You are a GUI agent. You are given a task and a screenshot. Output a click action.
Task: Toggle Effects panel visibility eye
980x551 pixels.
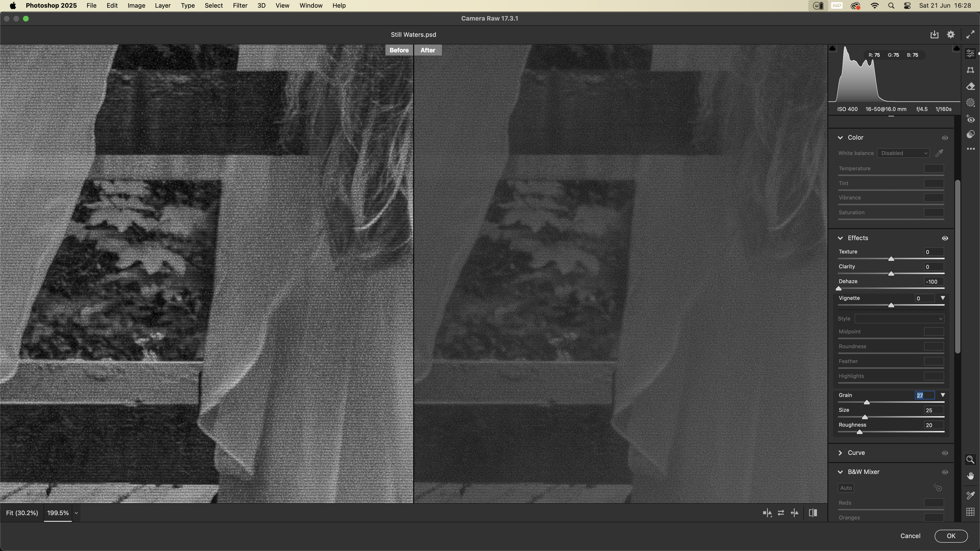pos(945,238)
